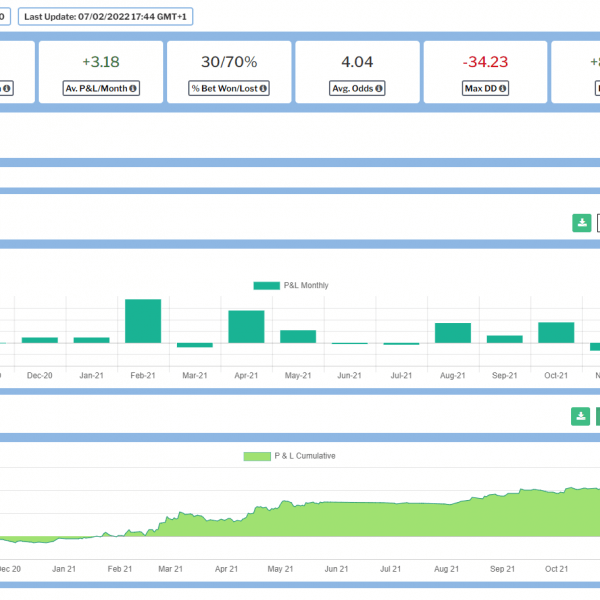Click the Avg. Odds label button

(357, 88)
